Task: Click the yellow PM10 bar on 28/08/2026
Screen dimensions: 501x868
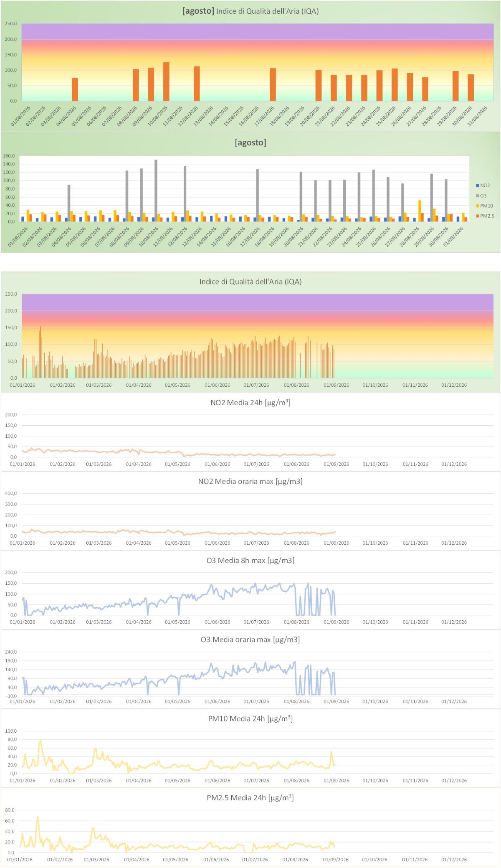Action: click(420, 211)
